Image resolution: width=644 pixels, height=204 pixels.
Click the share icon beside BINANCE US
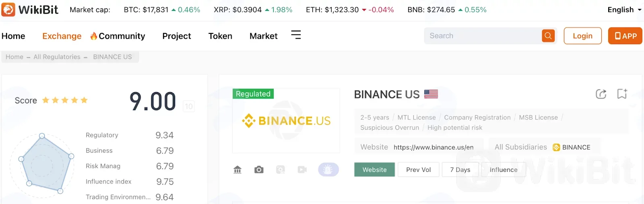pos(601,94)
